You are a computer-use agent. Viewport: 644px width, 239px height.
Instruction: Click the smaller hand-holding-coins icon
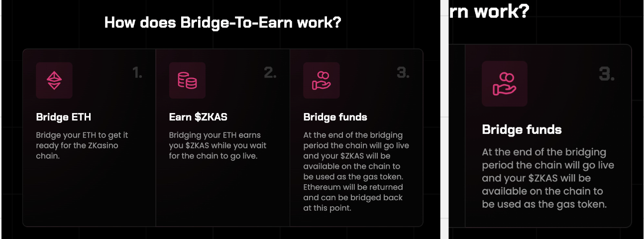coord(322,80)
